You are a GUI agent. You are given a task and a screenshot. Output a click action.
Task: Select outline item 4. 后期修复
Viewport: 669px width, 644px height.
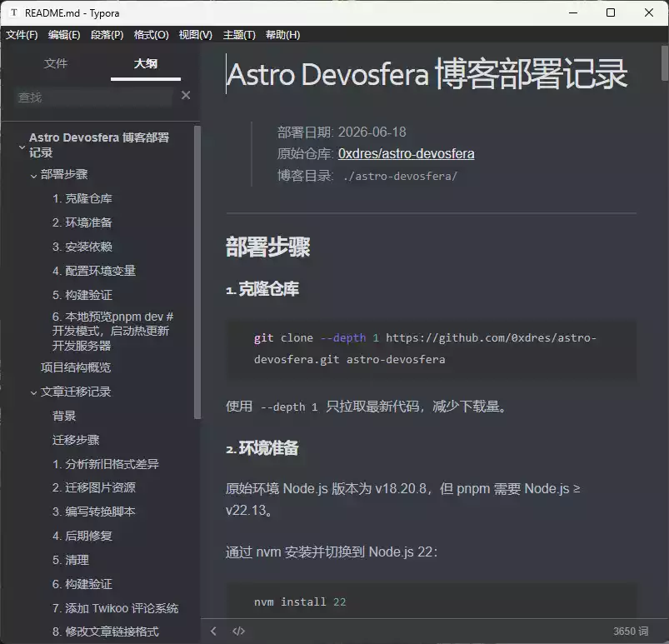click(x=82, y=536)
